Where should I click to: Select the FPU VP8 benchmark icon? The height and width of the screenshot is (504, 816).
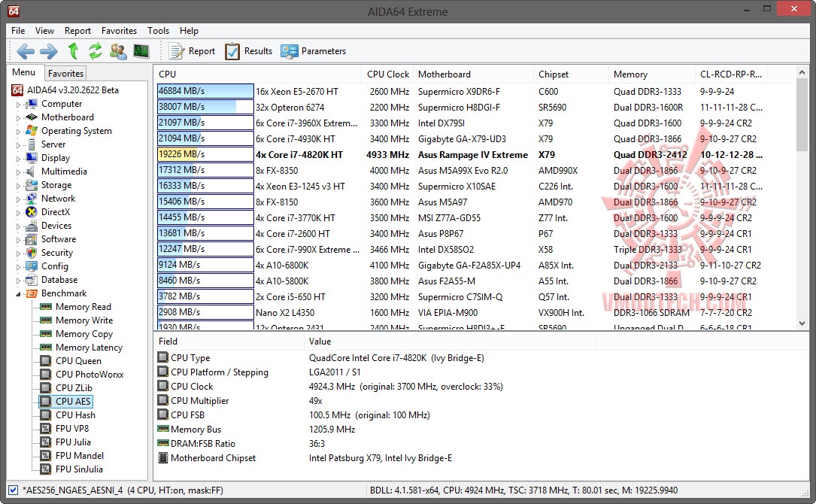click(x=46, y=429)
